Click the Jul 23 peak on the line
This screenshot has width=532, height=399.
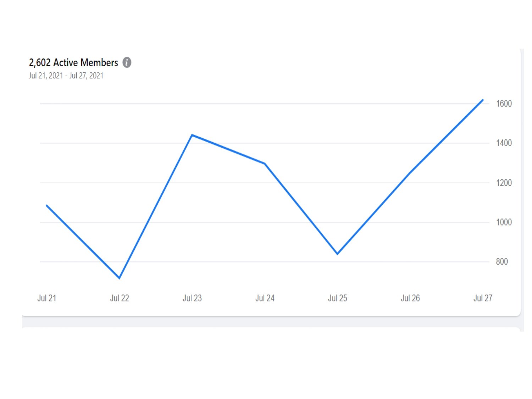click(x=192, y=135)
